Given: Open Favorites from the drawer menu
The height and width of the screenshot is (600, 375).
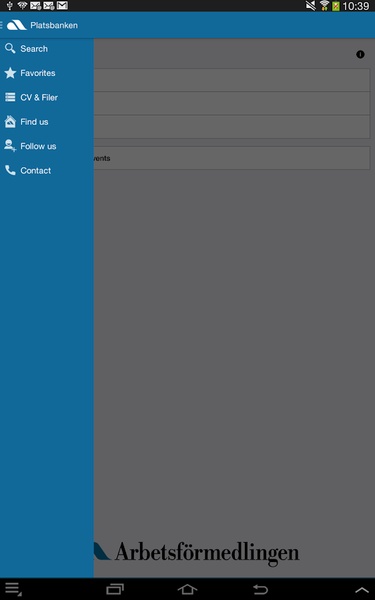Looking at the screenshot, I should pos(47,73).
